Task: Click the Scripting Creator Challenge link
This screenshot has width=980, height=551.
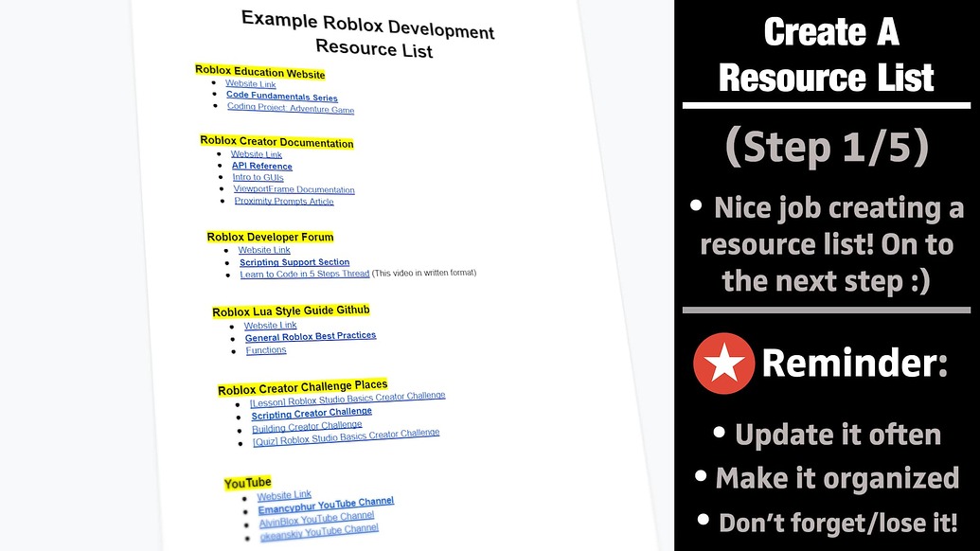Action: click(x=311, y=413)
